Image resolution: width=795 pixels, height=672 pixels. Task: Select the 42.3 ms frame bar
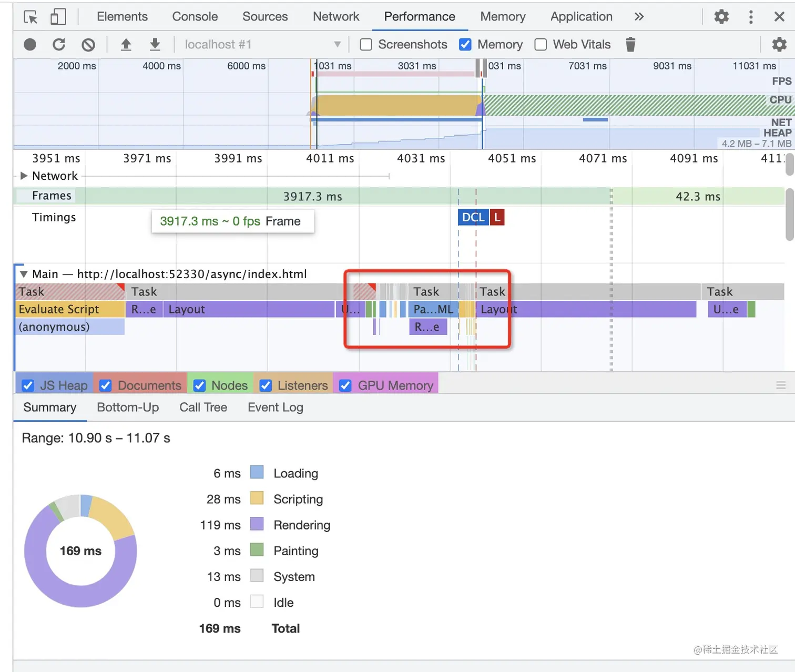coord(698,196)
